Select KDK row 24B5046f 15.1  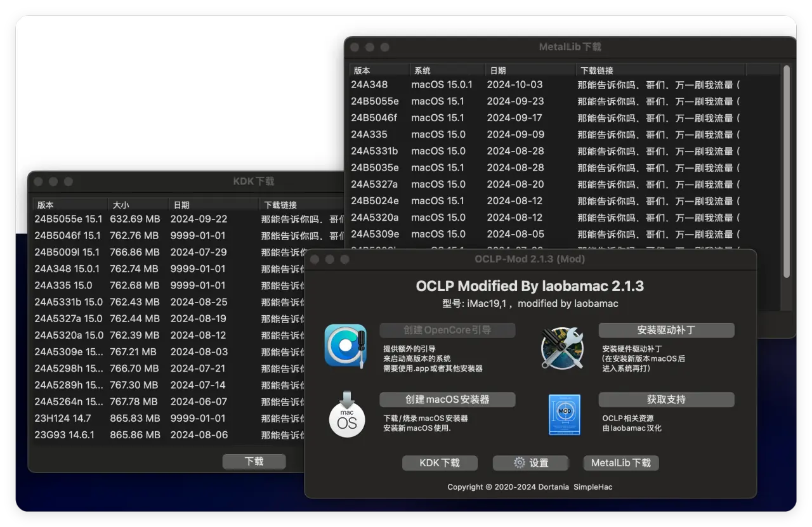[x=188, y=235]
